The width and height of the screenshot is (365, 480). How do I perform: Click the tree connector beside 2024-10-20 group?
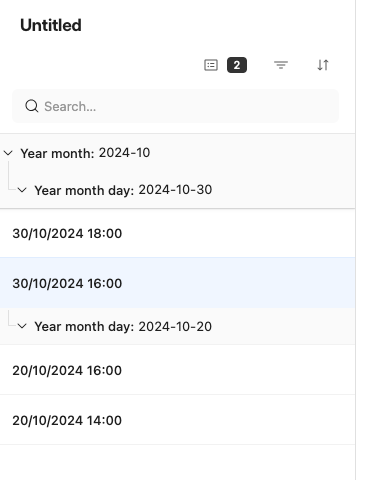[x=11, y=318]
